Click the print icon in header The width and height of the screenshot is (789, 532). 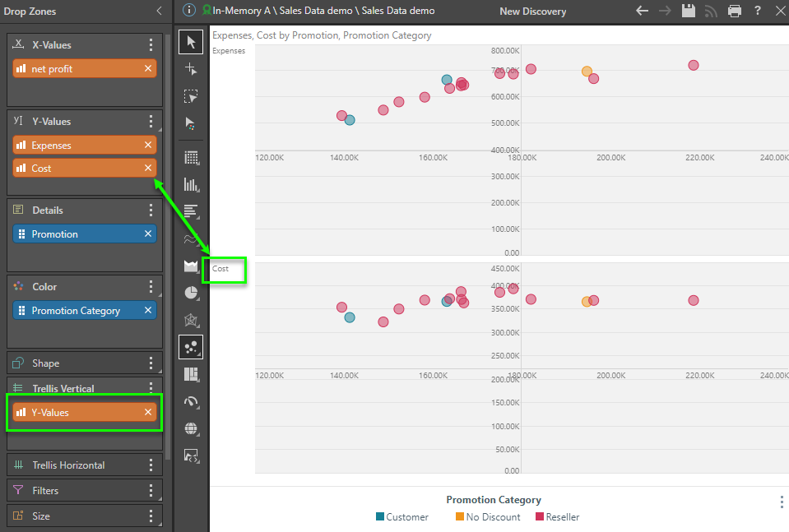point(735,11)
